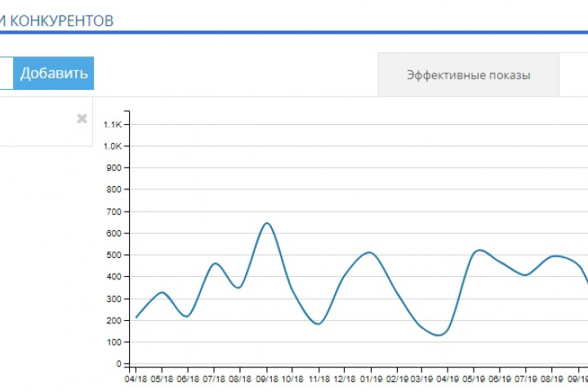Select the 01/19 x-axis label
The image size is (588, 392).
pos(371,379)
